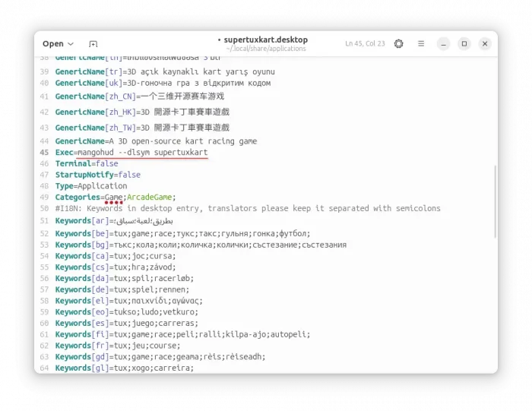Click the GenericName[tr] line
The width and height of the screenshot is (532, 411).
[165, 72]
